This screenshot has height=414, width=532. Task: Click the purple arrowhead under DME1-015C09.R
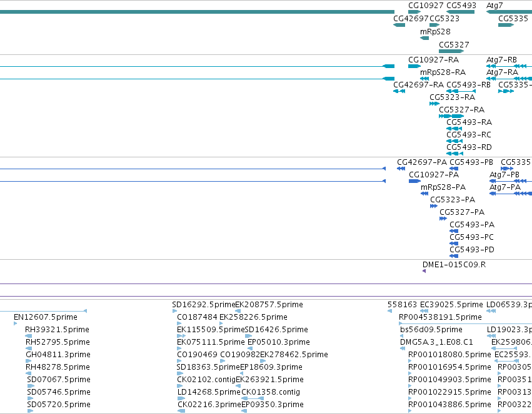(x=424, y=271)
